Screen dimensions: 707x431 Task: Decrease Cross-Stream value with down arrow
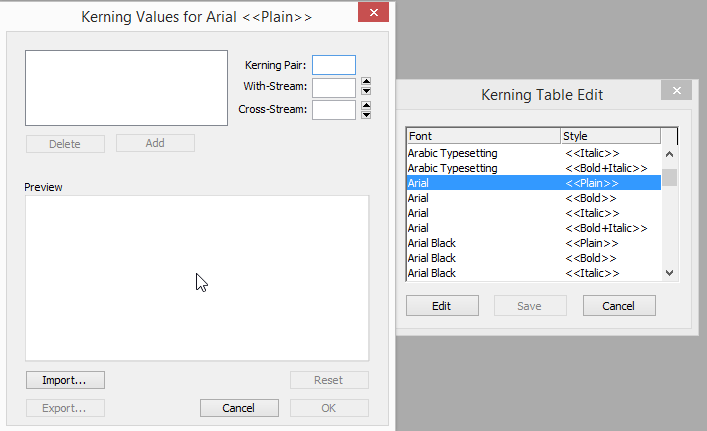366,115
